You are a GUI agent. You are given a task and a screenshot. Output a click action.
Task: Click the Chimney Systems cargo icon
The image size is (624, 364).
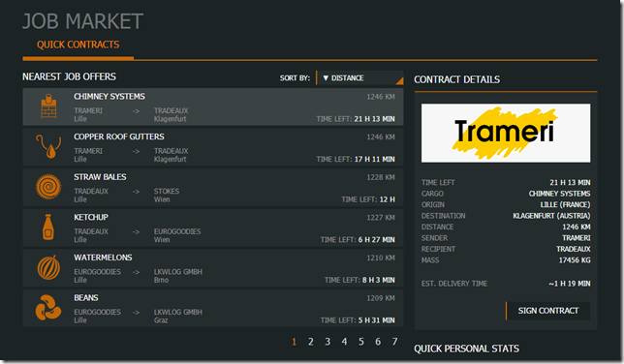pyautogui.click(x=48, y=106)
